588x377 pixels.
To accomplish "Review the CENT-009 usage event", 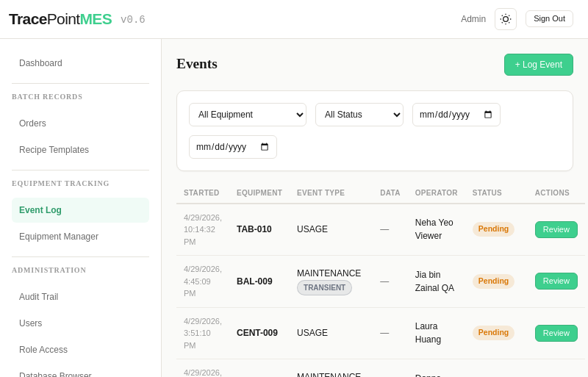I will 556,333.
